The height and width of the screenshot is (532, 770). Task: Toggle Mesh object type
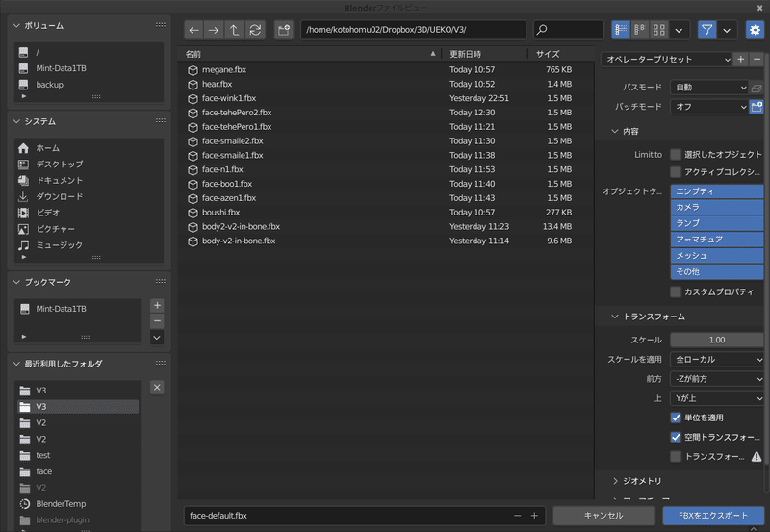coord(717,256)
